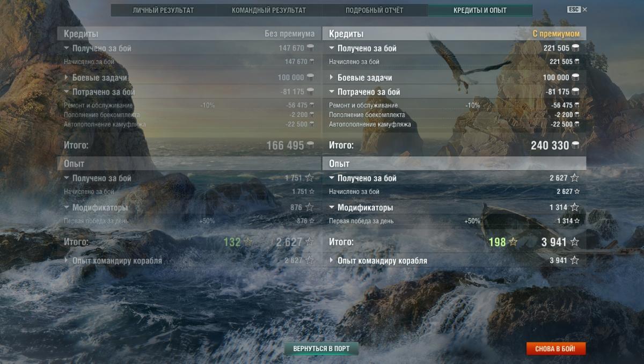This screenshot has width=644, height=364.
Task: Click the star icon next to 132
Action: point(248,242)
